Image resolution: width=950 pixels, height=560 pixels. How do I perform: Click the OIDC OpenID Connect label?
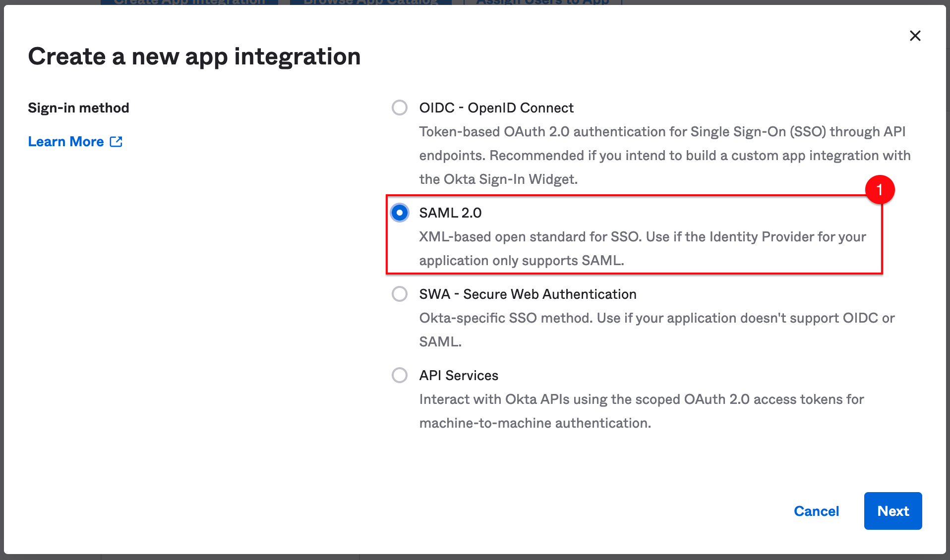click(496, 108)
